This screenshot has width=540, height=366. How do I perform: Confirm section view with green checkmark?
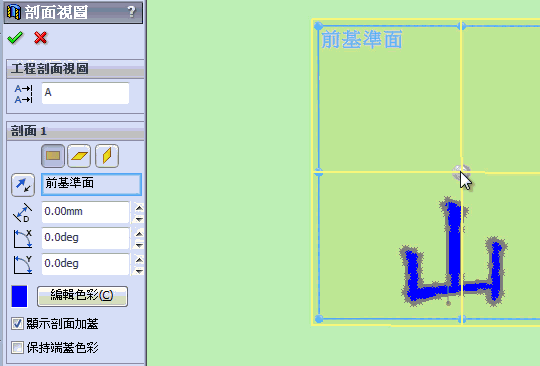click(15, 38)
